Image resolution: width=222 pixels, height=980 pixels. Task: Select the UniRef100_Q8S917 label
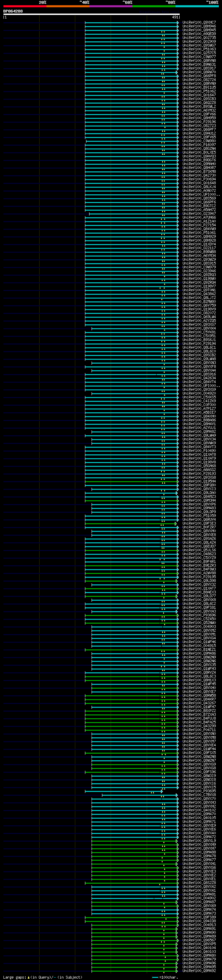[x=199, y=68]
